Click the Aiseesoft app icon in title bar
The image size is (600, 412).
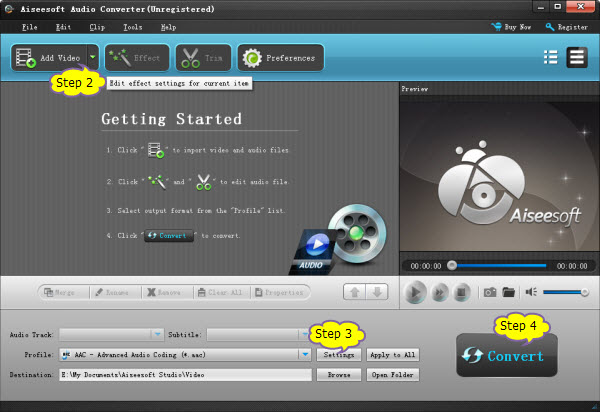(x=9, y=8)
